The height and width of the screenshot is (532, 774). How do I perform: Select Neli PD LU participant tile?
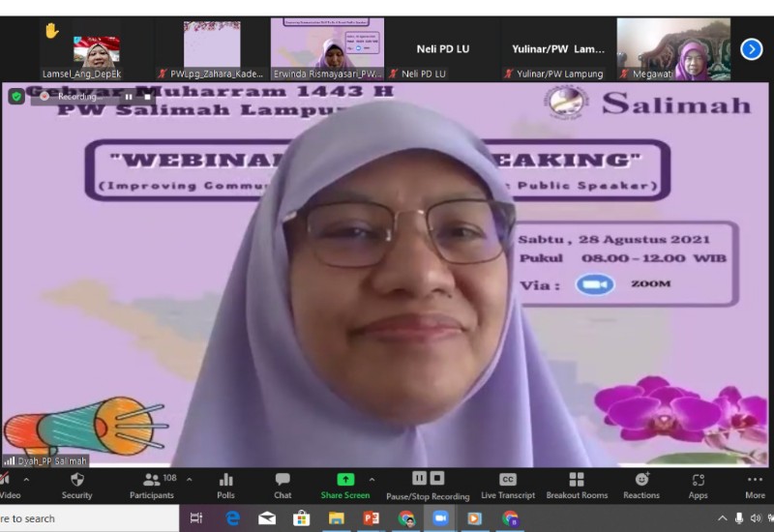(443, 49)
